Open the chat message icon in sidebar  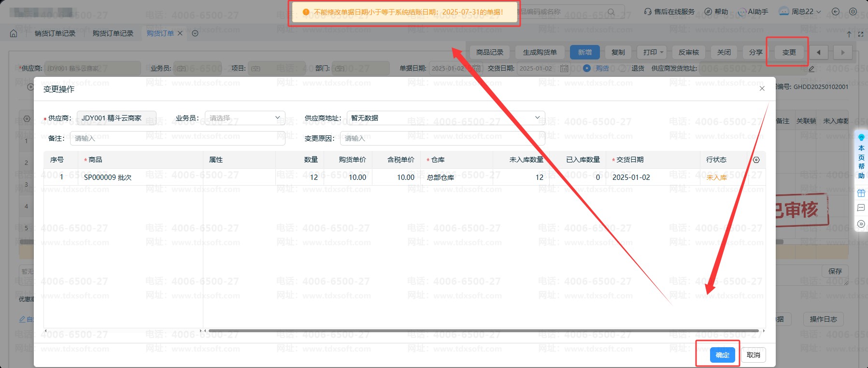[x=861, y=208]
